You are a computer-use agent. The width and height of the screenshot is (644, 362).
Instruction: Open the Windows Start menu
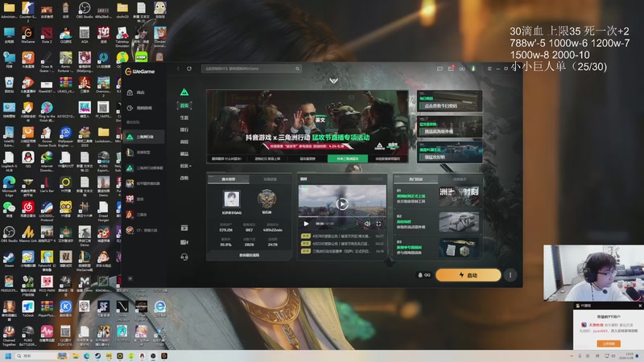tap(8, 356)
